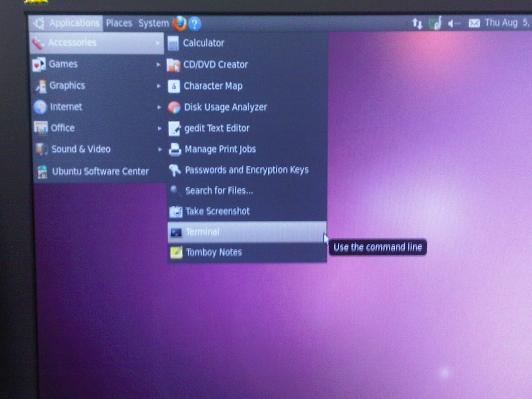
Task: Expand the Internet submenu arrow
Action: (x=159, y=107)
